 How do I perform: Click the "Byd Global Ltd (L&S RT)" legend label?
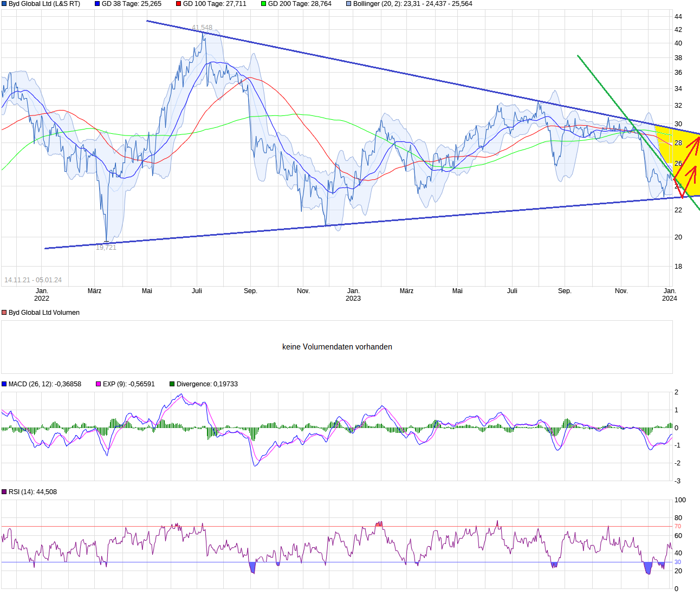click(44, 4)
